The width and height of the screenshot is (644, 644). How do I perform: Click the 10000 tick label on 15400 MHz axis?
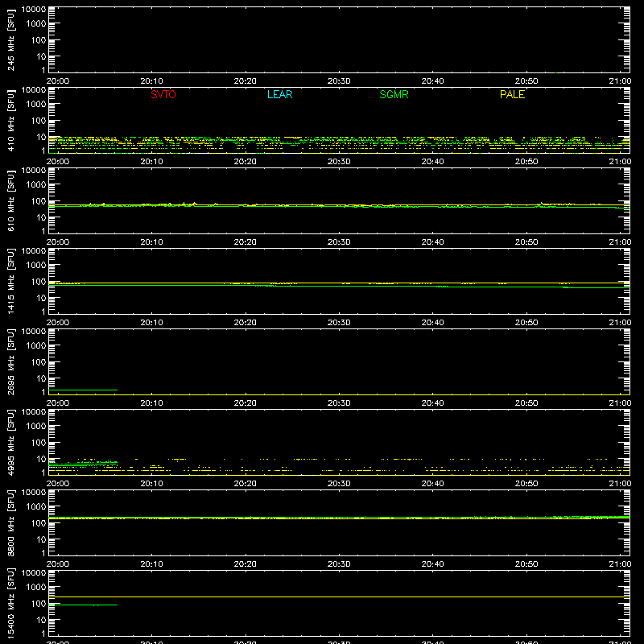tap(34, 573)
